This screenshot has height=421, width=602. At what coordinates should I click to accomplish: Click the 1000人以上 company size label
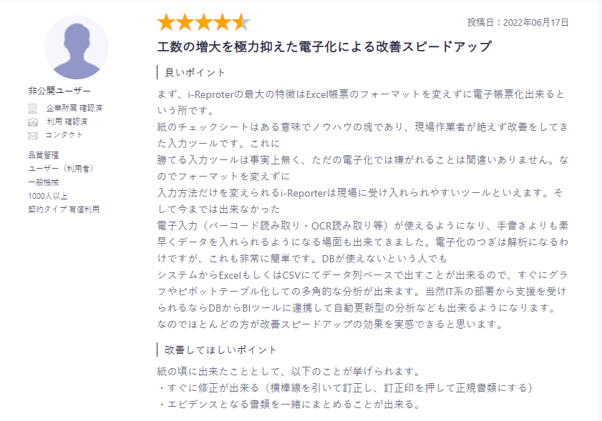tap(48, 196)
